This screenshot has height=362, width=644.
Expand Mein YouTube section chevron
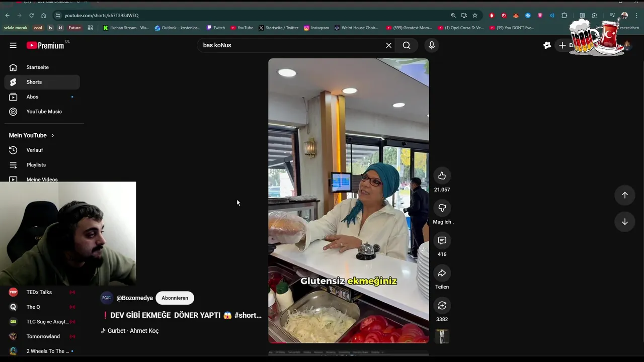(x=52, y=135)
